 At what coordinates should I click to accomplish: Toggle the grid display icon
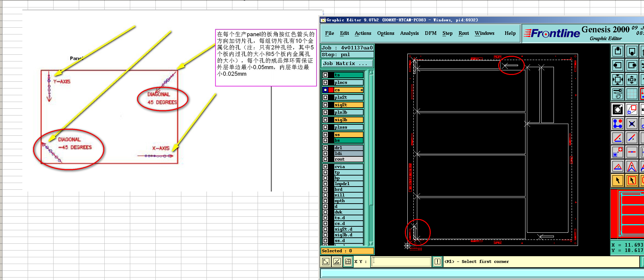pyautogui.click(x=632, y=94)
